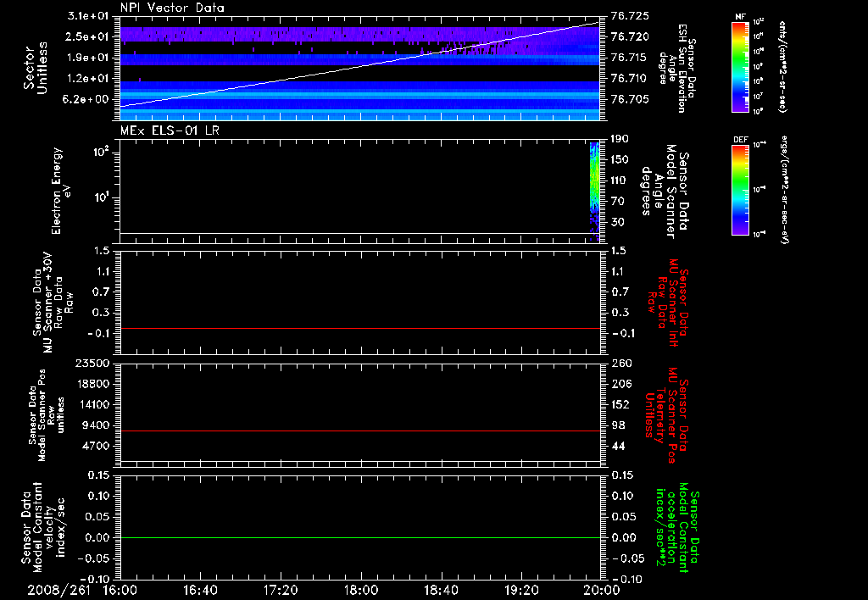Click the '1.9e+01' sector tick label
The image size is (868, 600).
pyautogui.click(x=87, y=58)
